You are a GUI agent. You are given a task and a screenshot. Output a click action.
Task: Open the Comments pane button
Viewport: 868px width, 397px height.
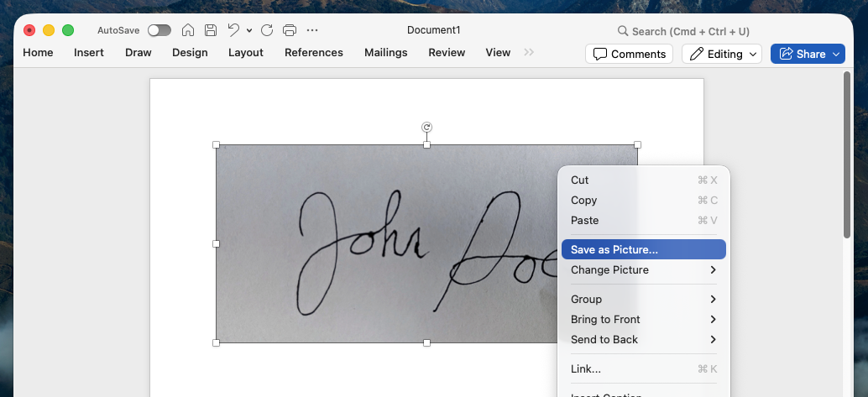point(630,54)
